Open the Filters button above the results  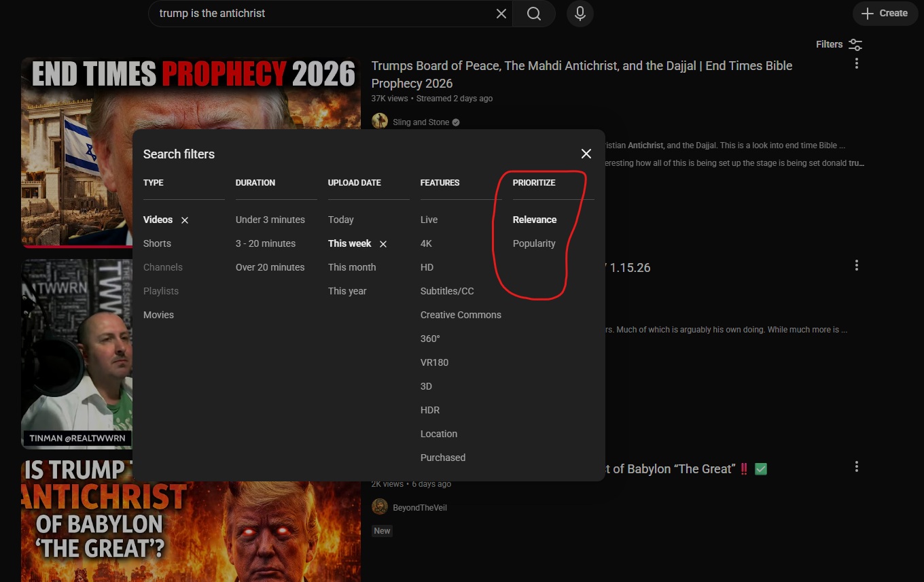pos(839,44)
